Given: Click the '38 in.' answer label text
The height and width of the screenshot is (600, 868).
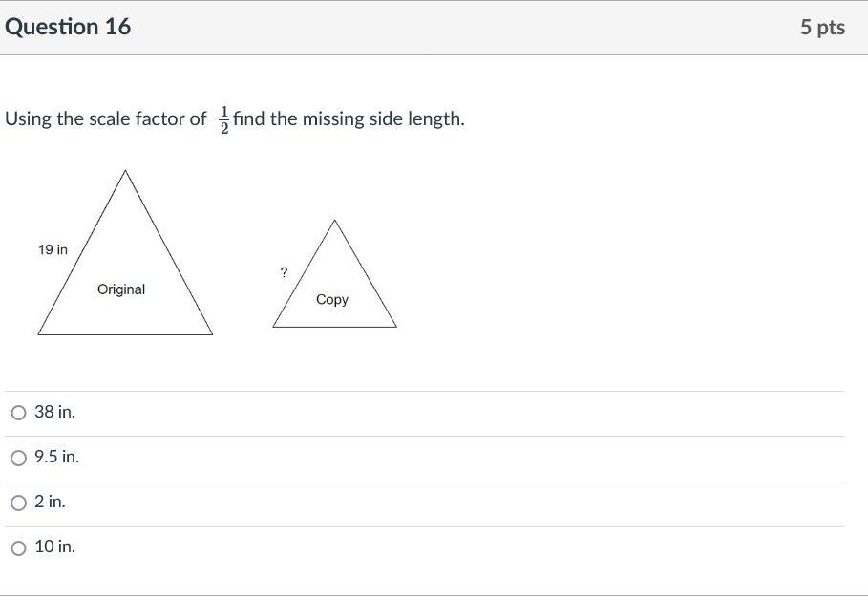Looking at the screenshot, I should click(54, 412).
